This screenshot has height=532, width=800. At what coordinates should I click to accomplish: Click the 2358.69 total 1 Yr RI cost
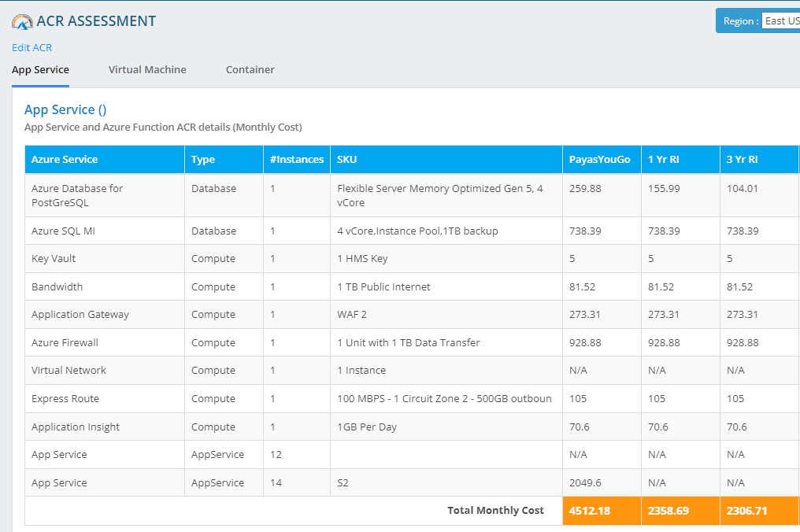pyautogui.click(x=669, y=511)
